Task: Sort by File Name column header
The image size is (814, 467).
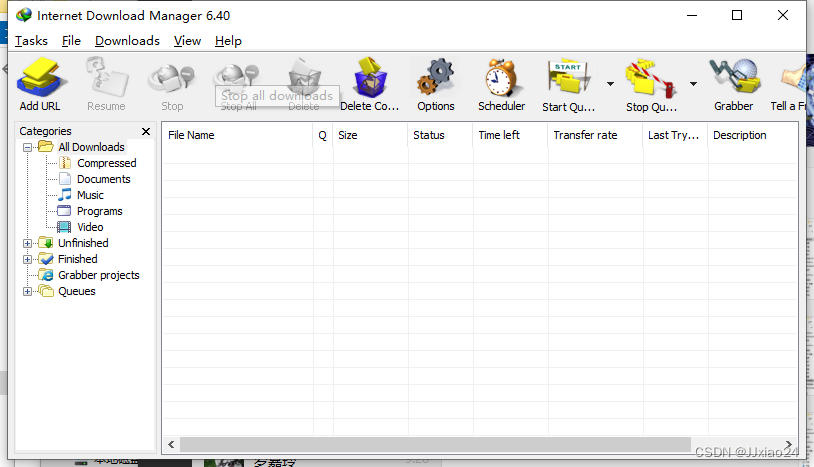Action: (x=238, y=135)
